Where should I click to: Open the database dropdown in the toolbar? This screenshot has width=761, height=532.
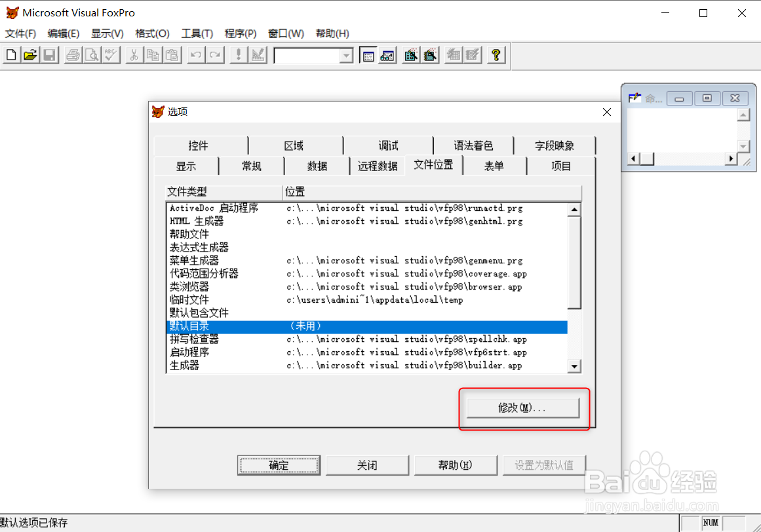[345, 56]
